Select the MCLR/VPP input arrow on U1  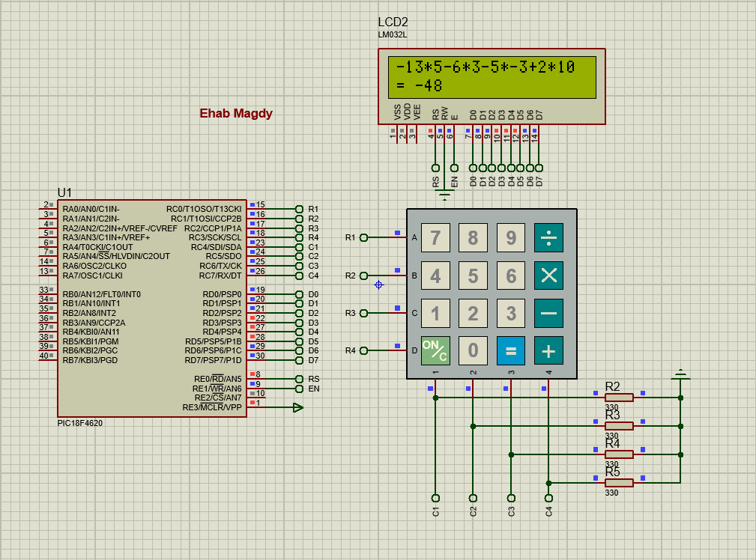pyautogui.click(x=297, y=408)
